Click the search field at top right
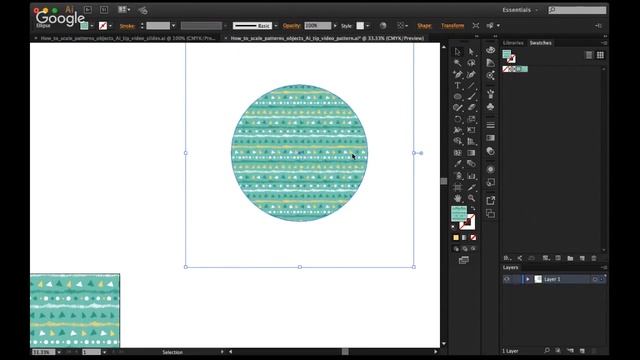Screen dimensions: 640x360 [577, 10]
